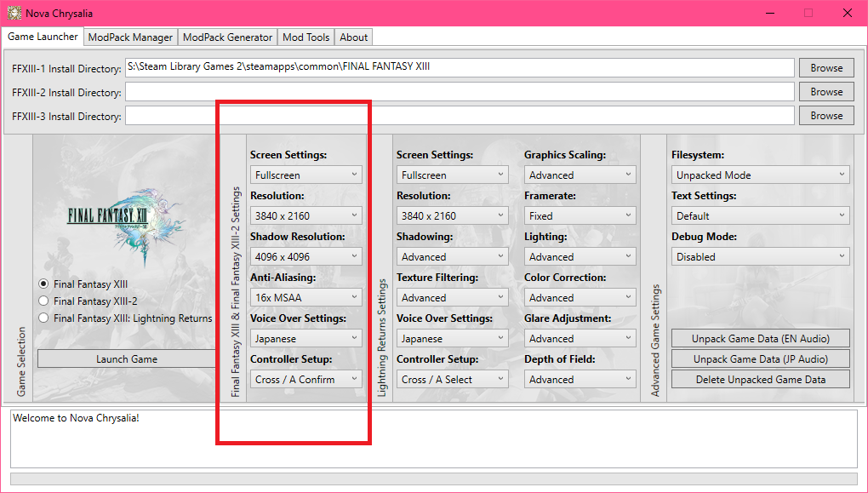Viewport: 868px width, 493px height.
Task: Click the Nova Chrysalia title bar app icon
Action: pos(14,13)
